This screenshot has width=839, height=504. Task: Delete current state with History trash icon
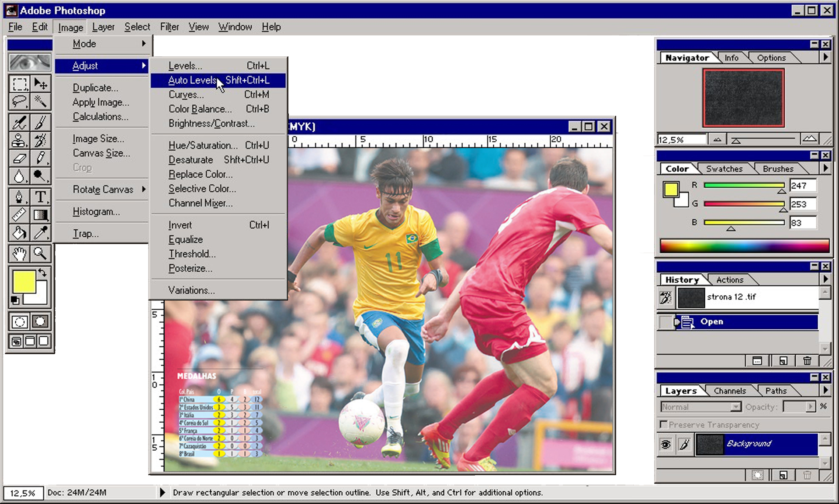tap(807, 361)
